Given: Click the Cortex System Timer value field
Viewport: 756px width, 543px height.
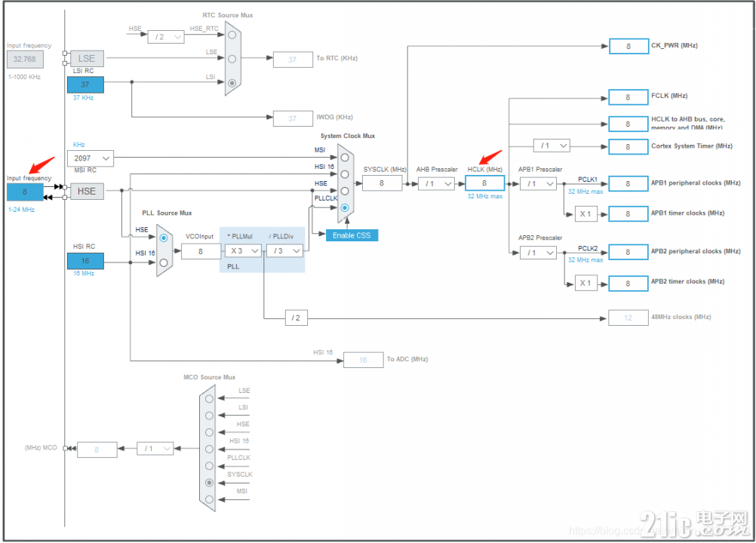Looking at the screenshot, I should [x=628, y=146].
